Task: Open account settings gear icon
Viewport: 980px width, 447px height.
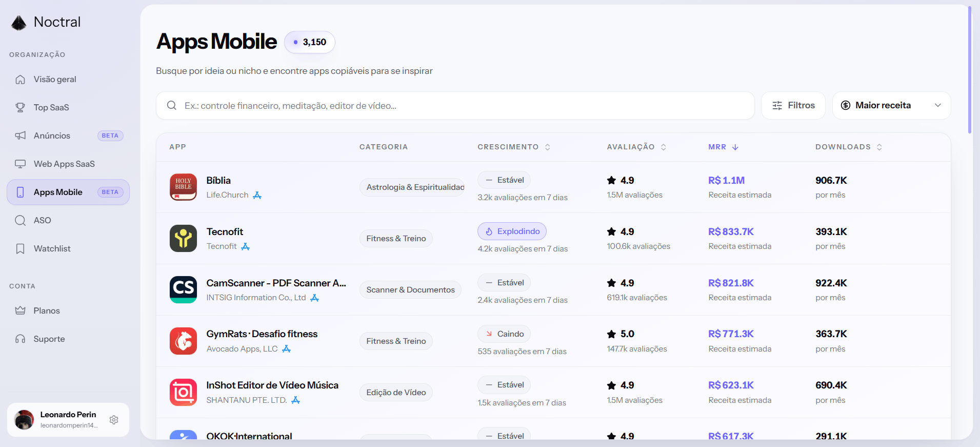Action: [x=114, y=420]
